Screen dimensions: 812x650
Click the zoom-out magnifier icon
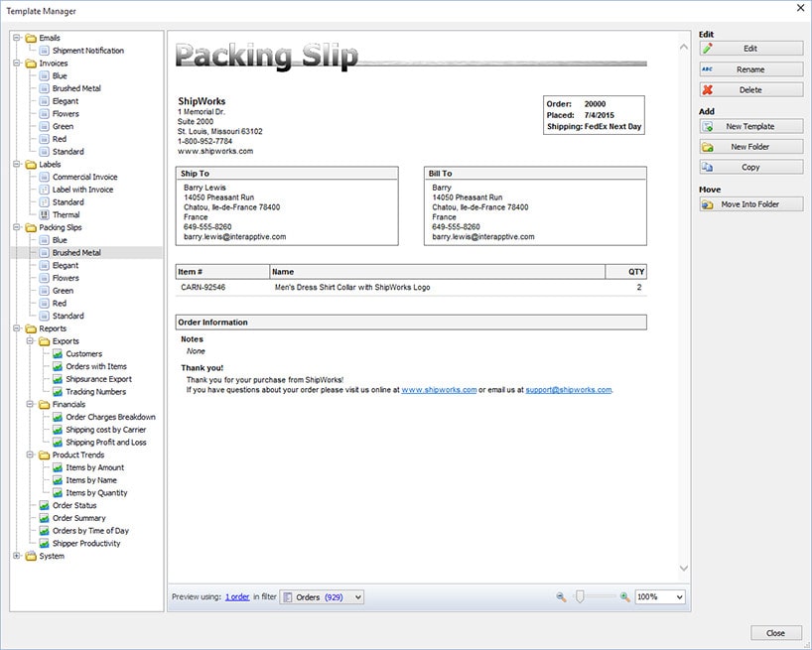click(x=560, y=596)
